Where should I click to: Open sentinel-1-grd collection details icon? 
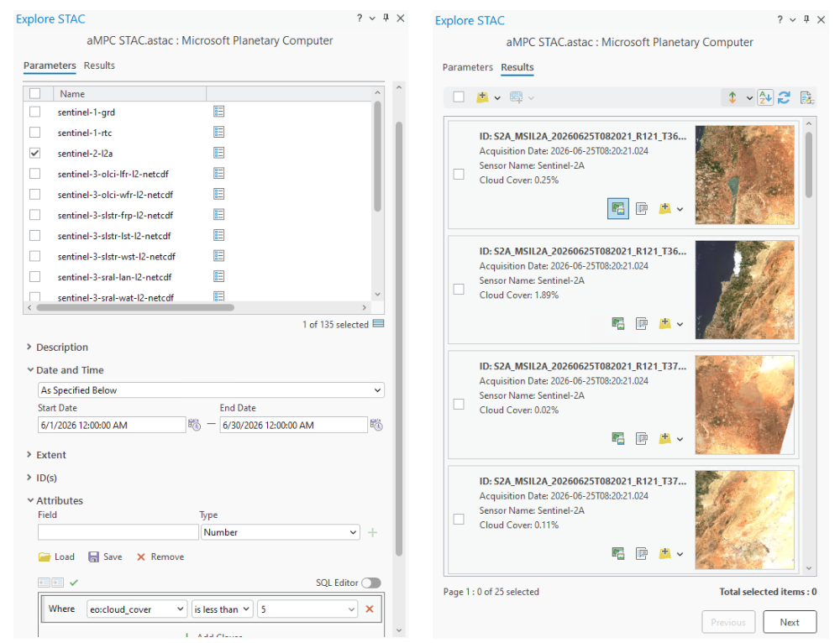pos(218,112)
